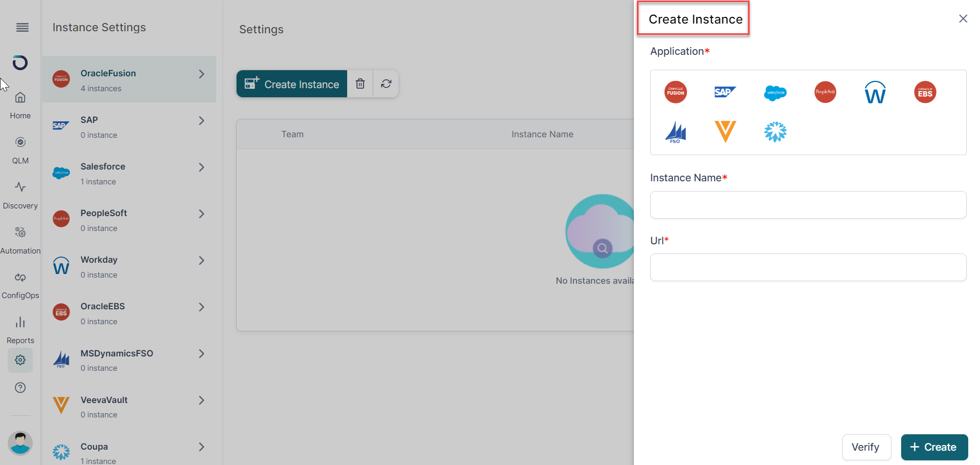Image resolution: width=980 pixels, height=465 pixels.
Task: Select MS Dynamics FSO icon in panel
Action: click(x=675, y=132)
